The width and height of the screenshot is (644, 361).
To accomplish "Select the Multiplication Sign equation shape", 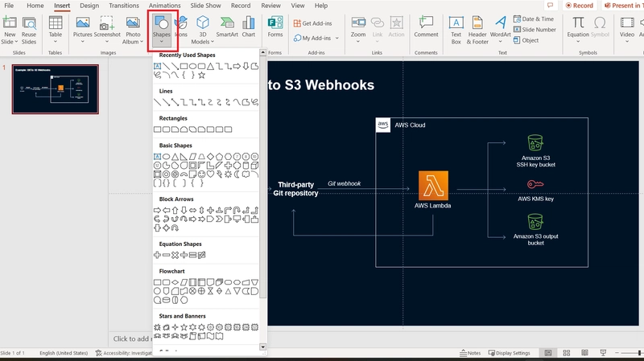I will 175,255.
